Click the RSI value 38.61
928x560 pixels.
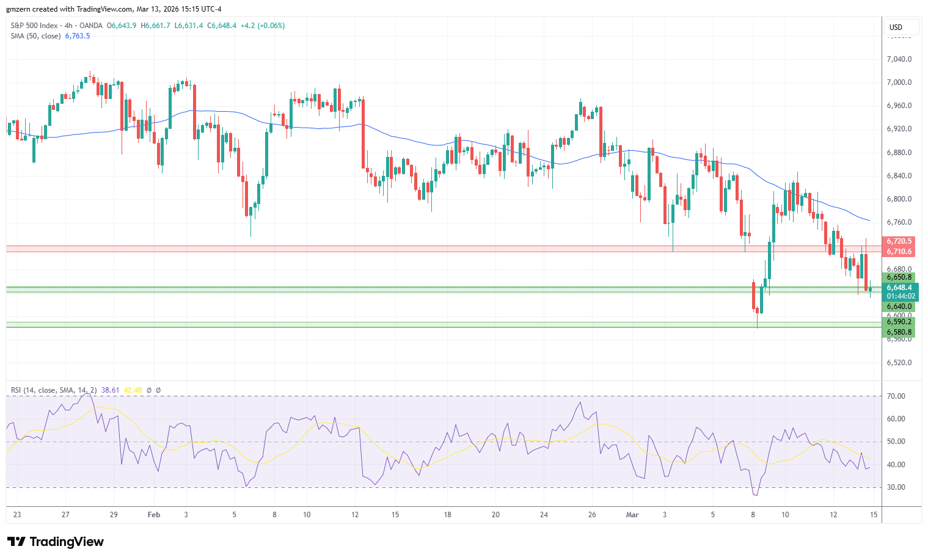click(x=110, y=390)
